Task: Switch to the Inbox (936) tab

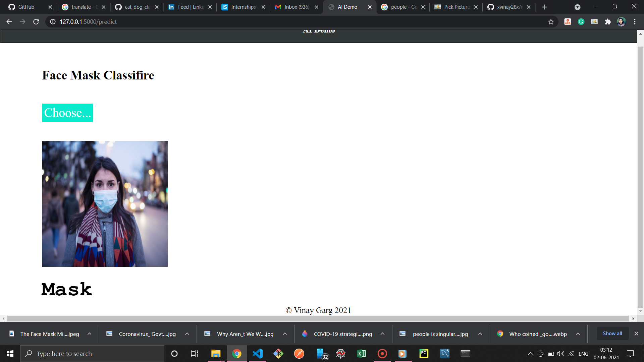Action: pos(297,7)
